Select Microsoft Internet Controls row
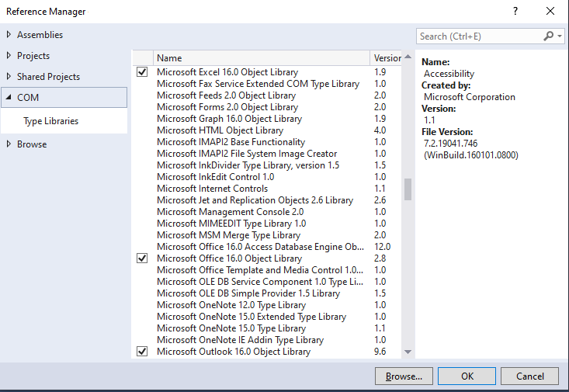This screenshot has height=392, width=569. click(266, 189)
